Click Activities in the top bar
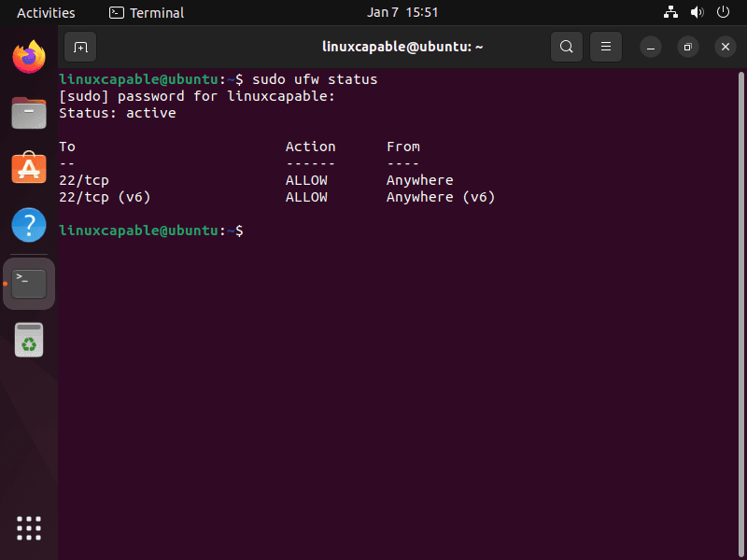The width and height of the screenshot is (747, 560). [46, 12]
